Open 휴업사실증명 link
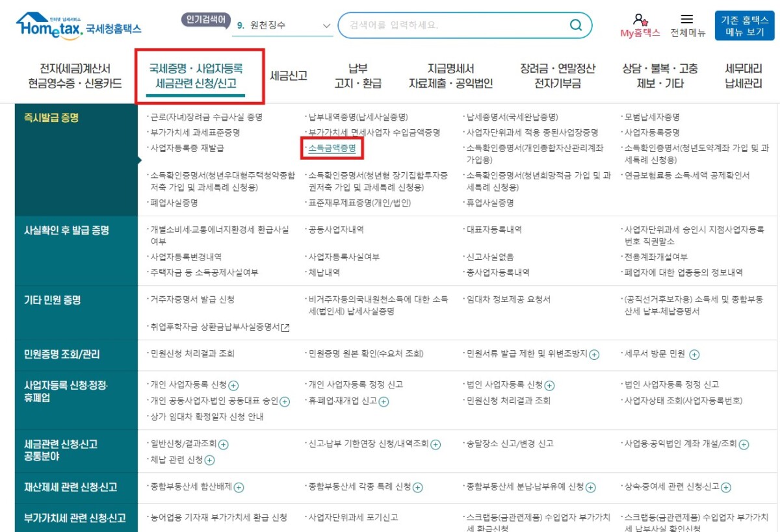Image resolution: width=780 pixels, height=532 pixels. pos(490,203)
